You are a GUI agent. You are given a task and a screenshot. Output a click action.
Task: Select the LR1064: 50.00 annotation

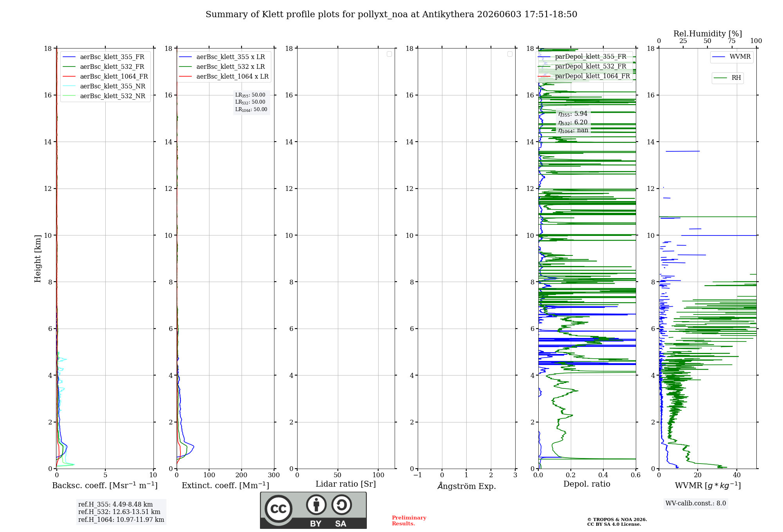[x=251, y=110]
